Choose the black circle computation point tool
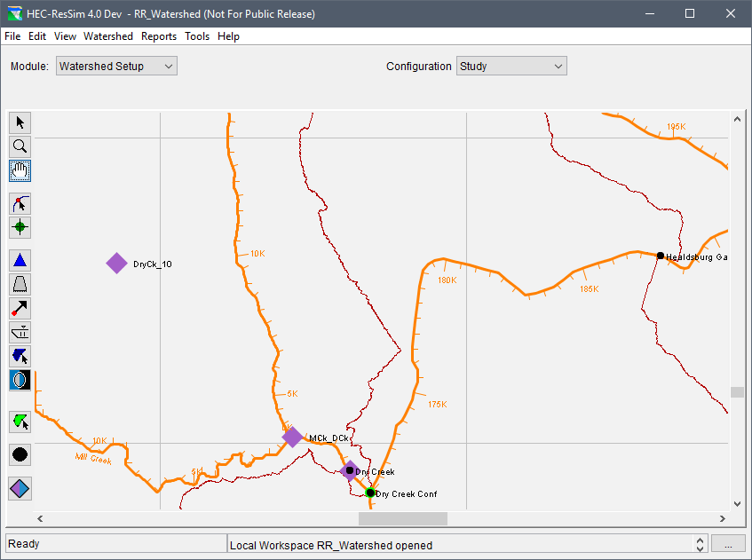The image size is (752, 560). click(x=20, y=455)
